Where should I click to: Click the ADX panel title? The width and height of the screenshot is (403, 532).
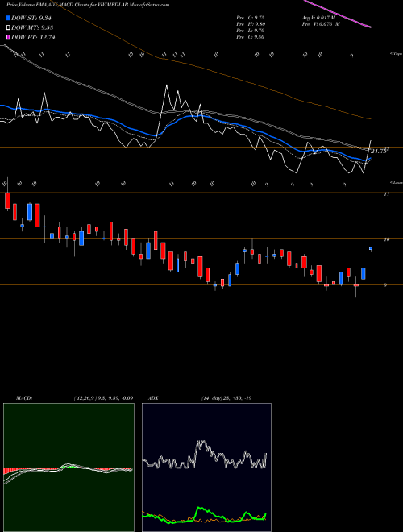click(x=153, y=398)
